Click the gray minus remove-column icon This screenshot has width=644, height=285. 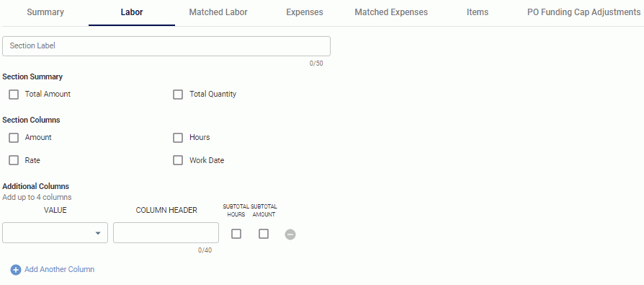coord(290,234)
